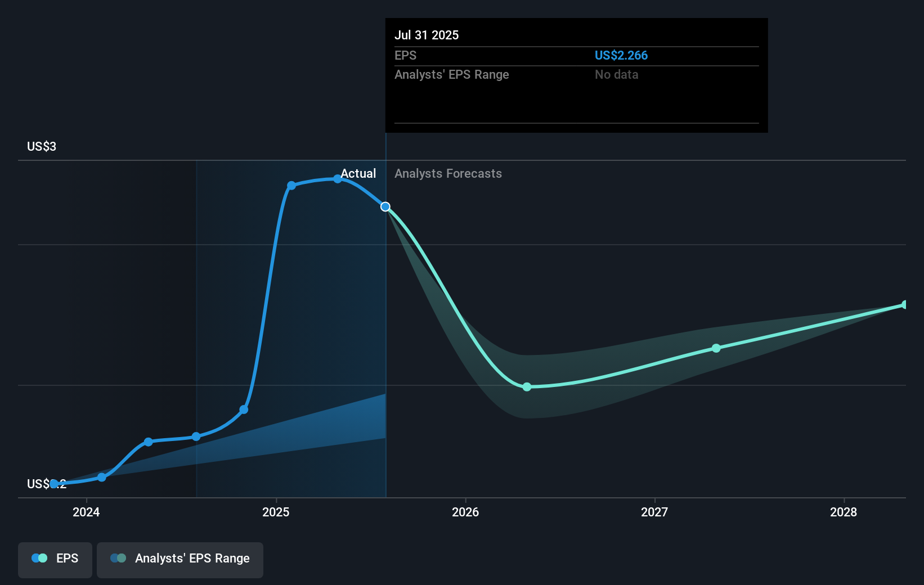Image resolution: width=924 pixels, height=585 pixels.
Task: Click the 2026 forecast low data point
Action: pos(527,387)
